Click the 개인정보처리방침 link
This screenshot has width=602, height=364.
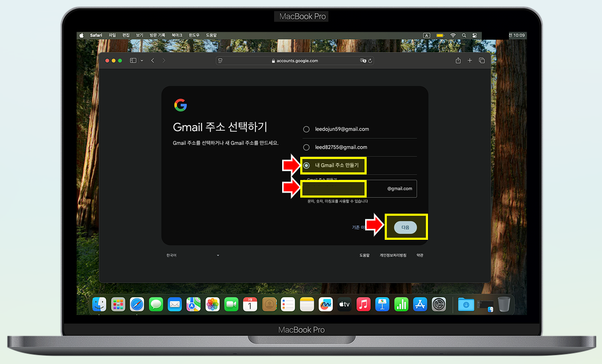(x=393, y=255)
